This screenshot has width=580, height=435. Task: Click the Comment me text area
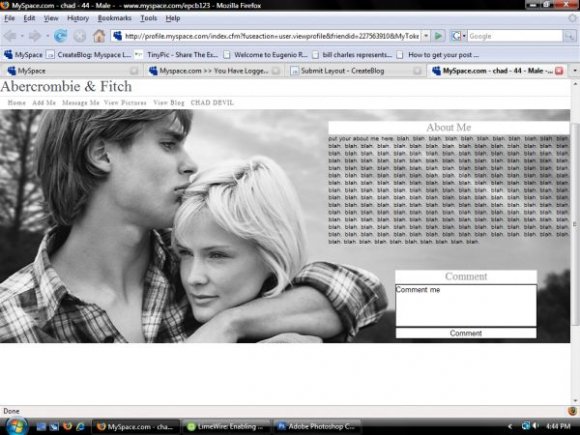click(466, 305)
